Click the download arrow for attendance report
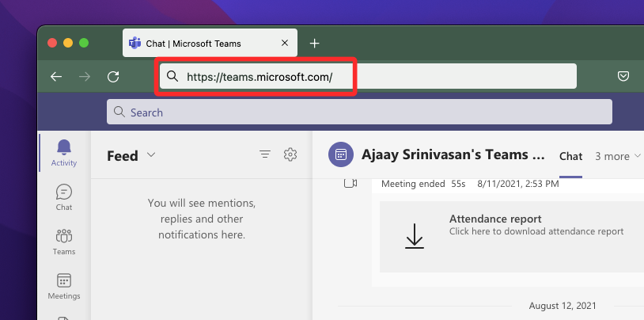 pos(414,236)
